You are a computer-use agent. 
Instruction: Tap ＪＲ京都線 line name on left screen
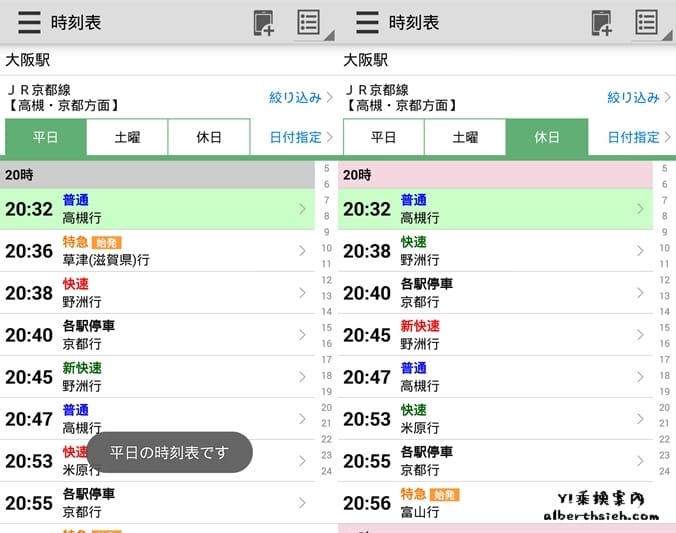[x=39, y=90]
